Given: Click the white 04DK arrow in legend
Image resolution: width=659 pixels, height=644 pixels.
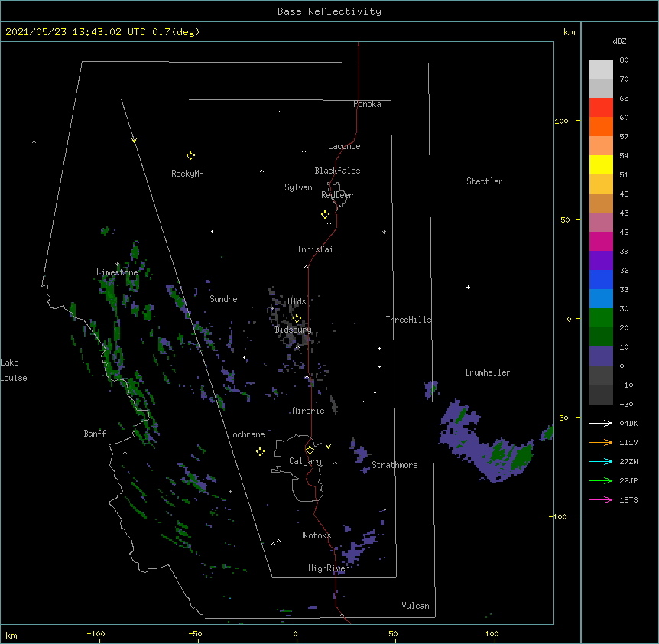Looking at the screenshot, I should (x=601, y=423).
